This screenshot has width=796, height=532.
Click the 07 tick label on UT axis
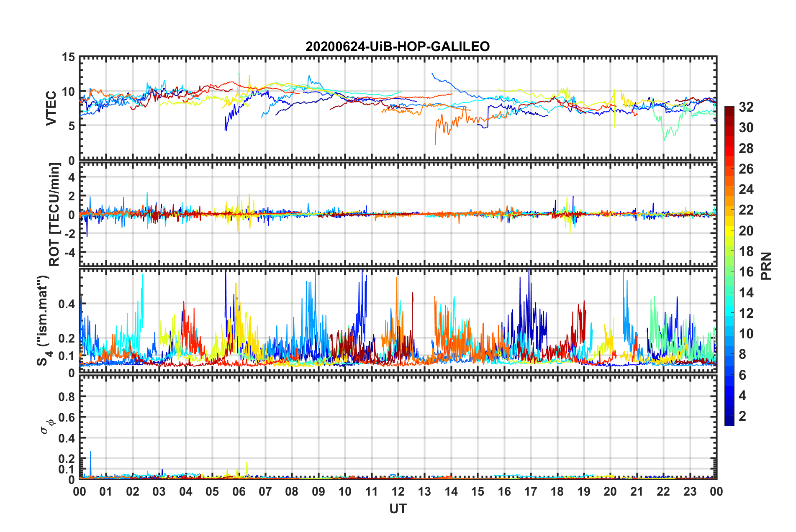coord(265,491)
